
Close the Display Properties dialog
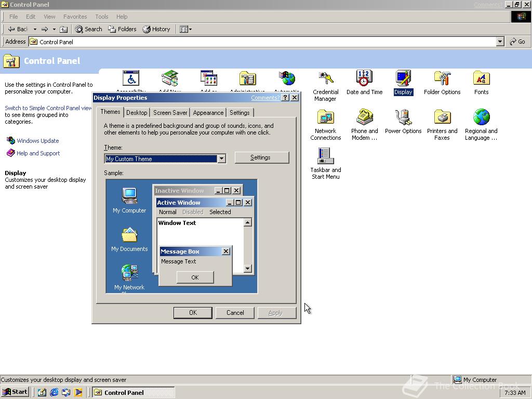[295, 98]
